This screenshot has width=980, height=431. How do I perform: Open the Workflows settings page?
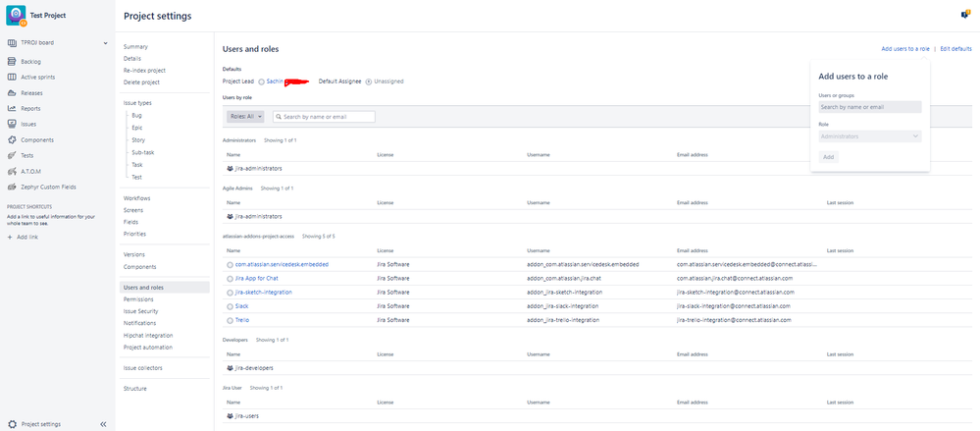pyautogui.click(x=137, y=198)
